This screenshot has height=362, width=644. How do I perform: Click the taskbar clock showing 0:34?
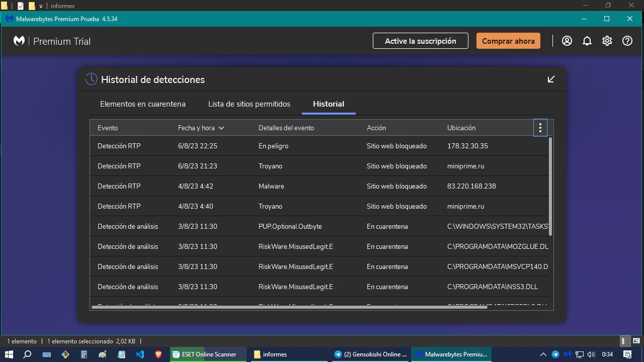[x=607, y=354]
